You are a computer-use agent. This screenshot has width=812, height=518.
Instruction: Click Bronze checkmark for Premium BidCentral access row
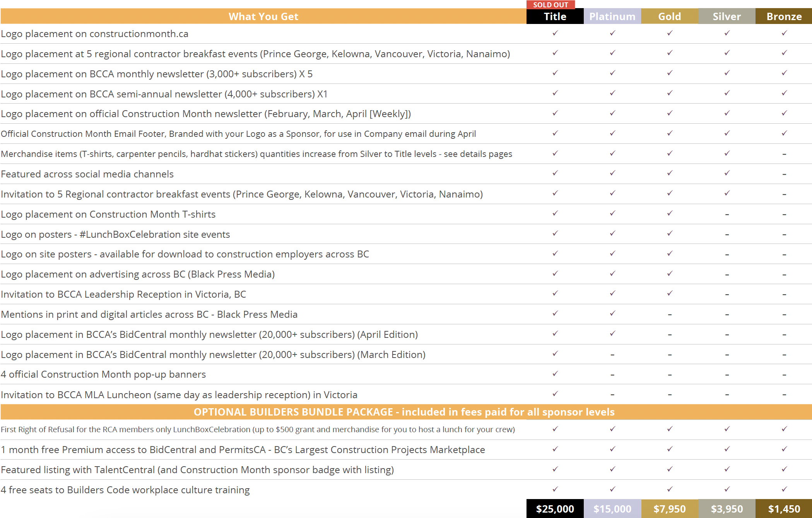click(x=784, y=449)
